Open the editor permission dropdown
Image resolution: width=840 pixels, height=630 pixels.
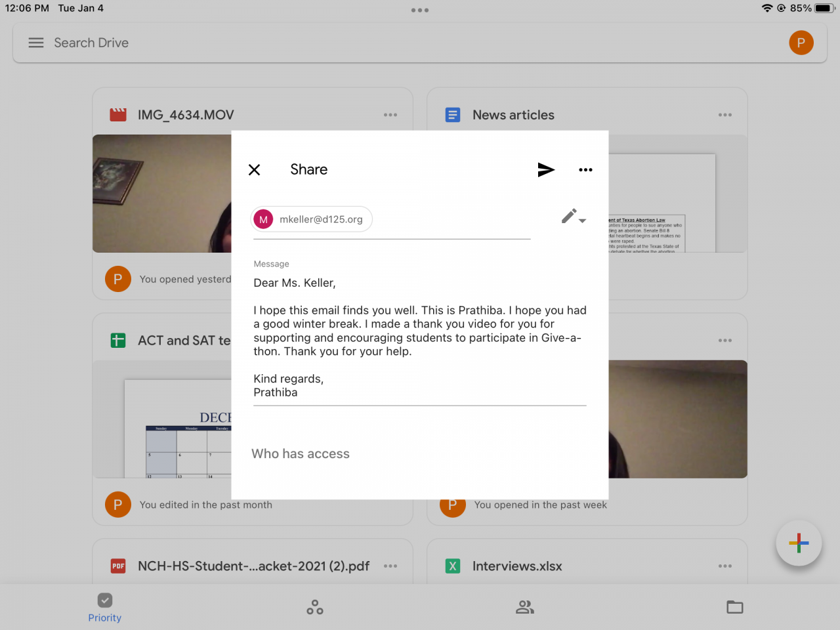[x=574, y=217]
